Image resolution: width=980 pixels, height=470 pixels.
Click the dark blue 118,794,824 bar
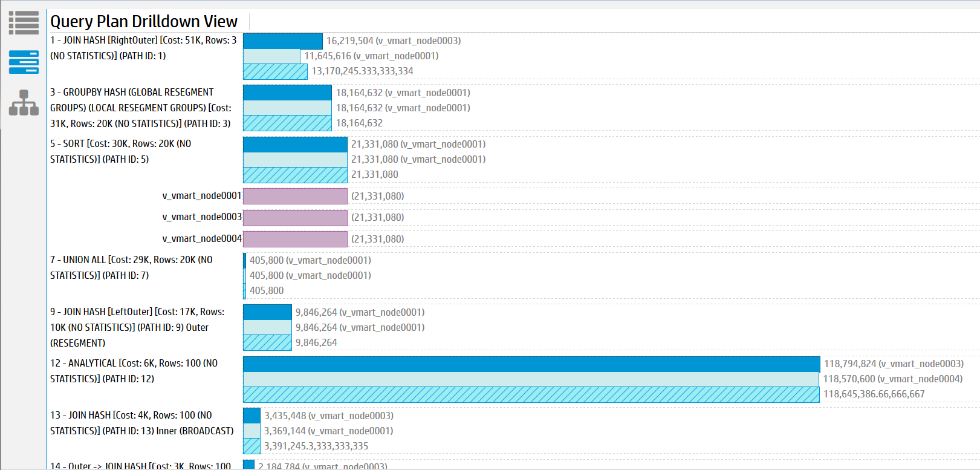click(531, 364)
